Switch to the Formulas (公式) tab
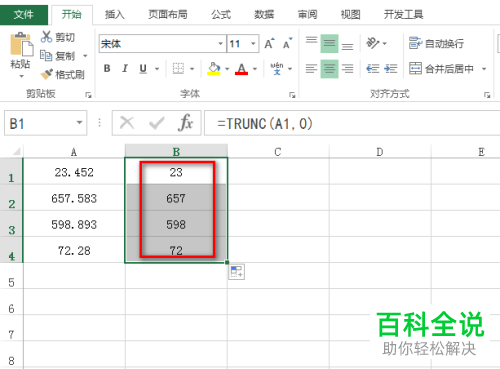This screenshot has width=500, height=369. click(221, 15)
